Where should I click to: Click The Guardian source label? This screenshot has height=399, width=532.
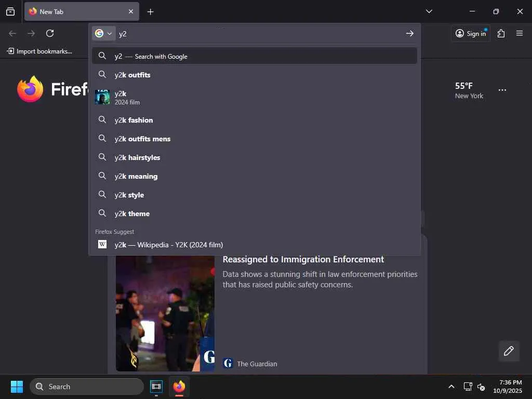point(257,364)
